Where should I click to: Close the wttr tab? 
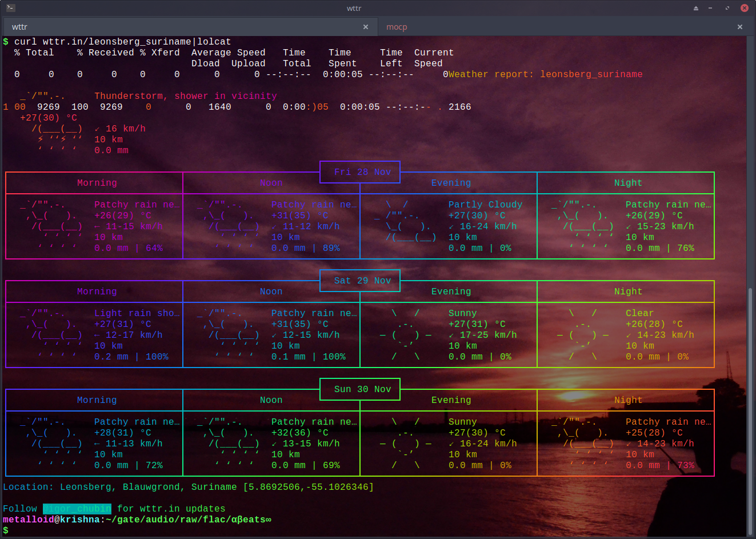pyautogui.click(x=366, y=27)
